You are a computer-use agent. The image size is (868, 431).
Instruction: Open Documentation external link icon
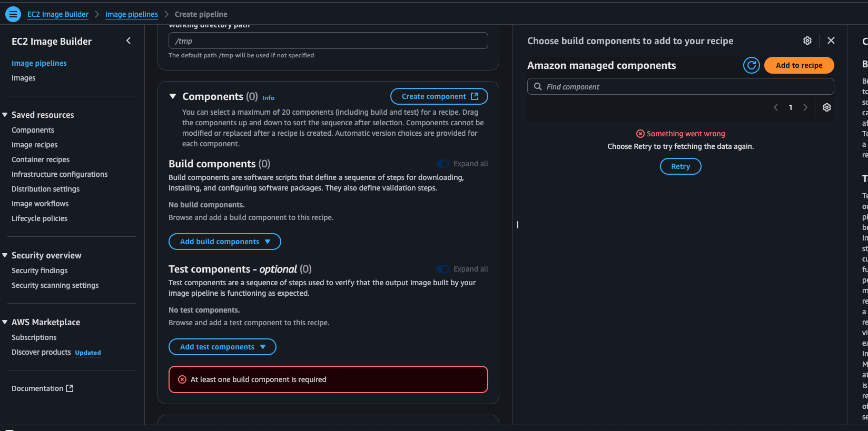70,388
